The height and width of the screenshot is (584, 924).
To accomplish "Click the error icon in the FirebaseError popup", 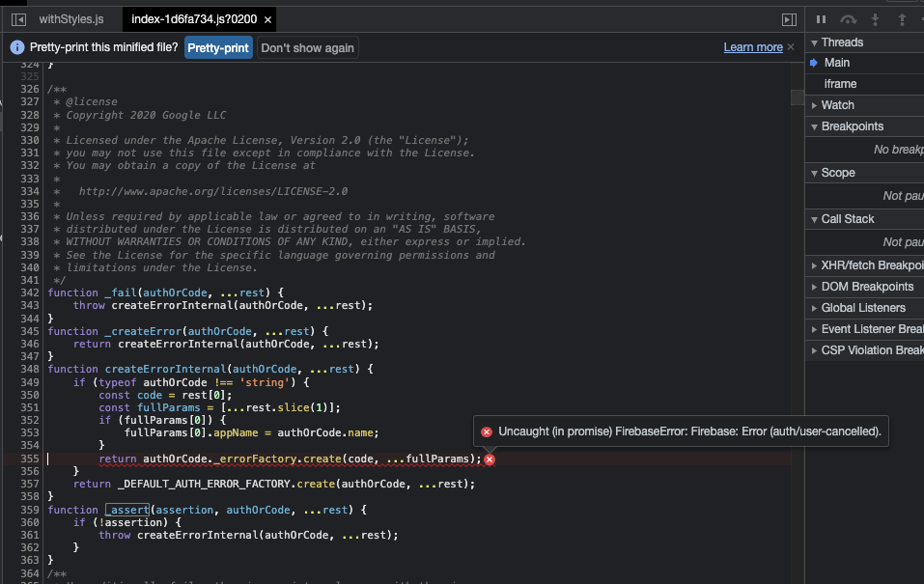I will pyautogui.click(x=486, y=431).
